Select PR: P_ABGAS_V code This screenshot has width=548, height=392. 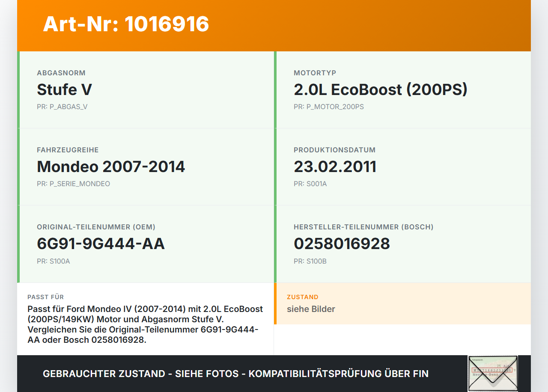pos(62,107)
